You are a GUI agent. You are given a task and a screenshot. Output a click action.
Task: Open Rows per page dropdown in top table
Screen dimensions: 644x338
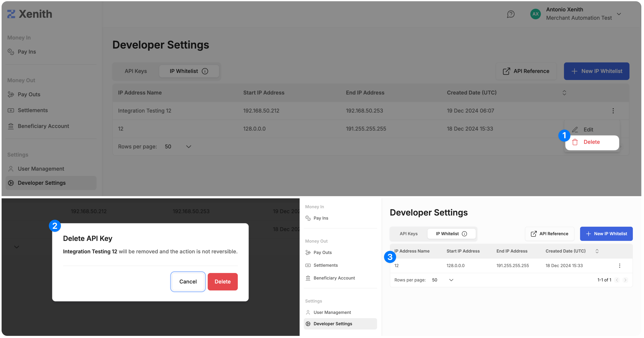tap(178, 147)
